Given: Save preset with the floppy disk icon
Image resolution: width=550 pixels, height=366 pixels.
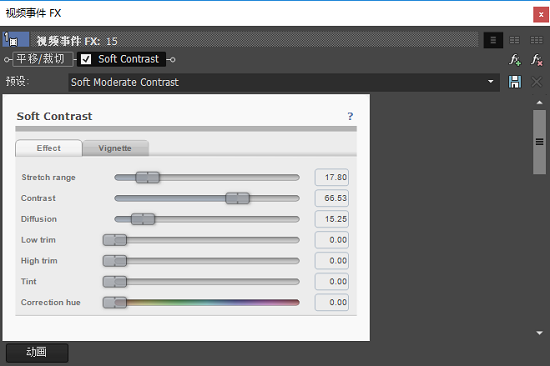Looking at the screenshot, I should [515, 82].
